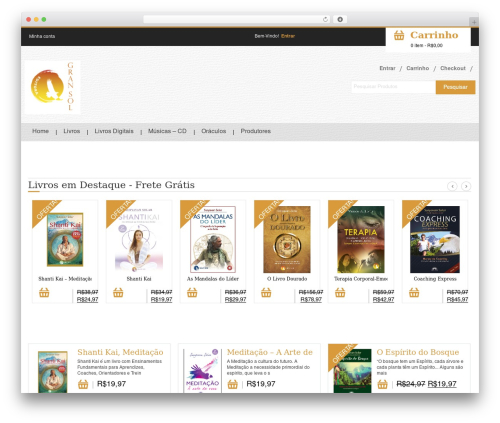Open the Livros Digitais menu item
500x423 pixels.
[114, 131]
